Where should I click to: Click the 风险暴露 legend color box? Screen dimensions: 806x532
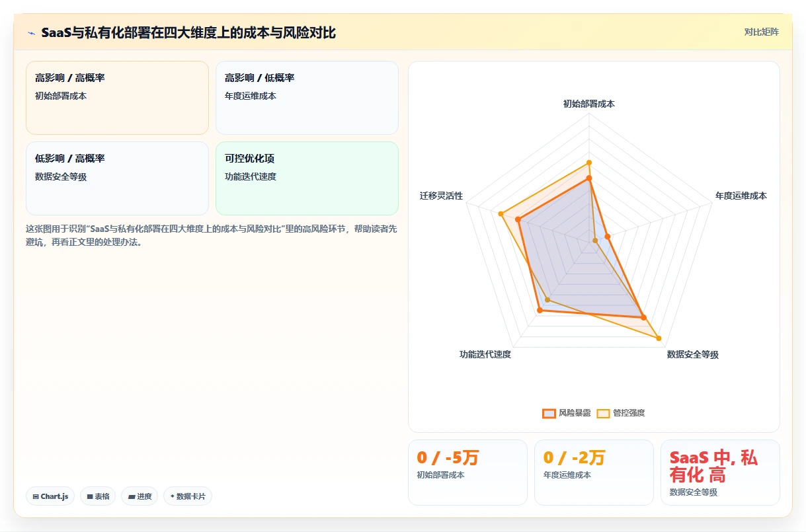[549, 413]
